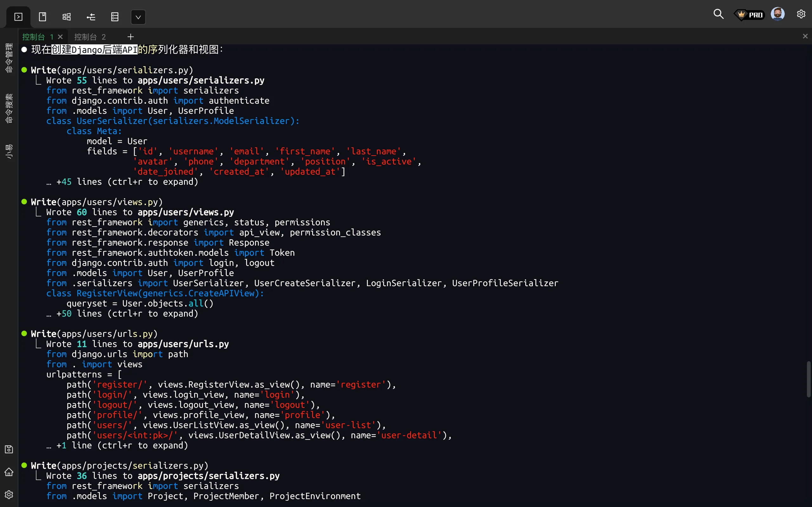Click the save disk icon in sidebar
812x507 pixels.
(9, 449)
